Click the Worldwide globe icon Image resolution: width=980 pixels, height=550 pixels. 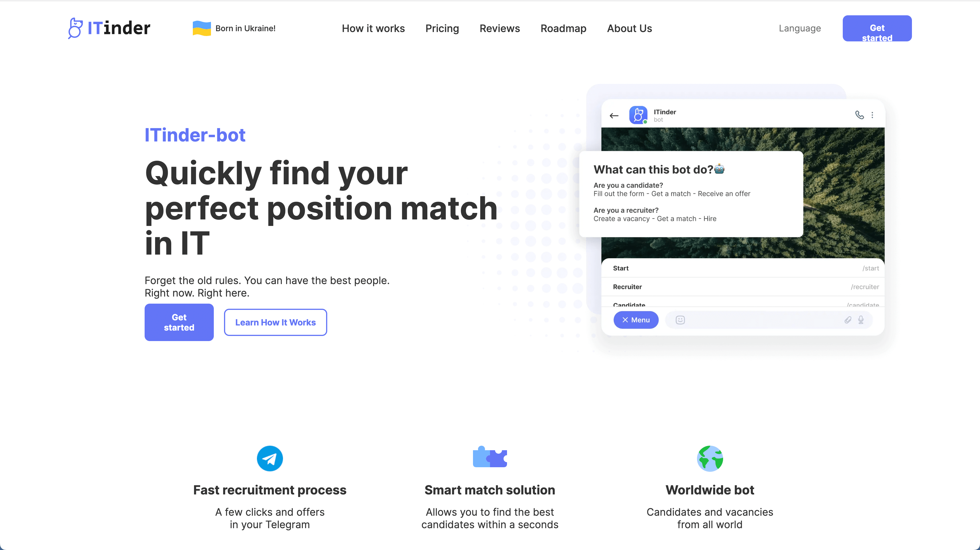click(x=709, y=458)
